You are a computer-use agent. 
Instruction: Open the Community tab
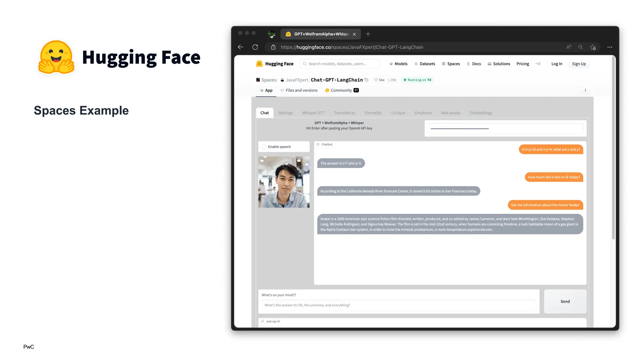coord(341,90)
